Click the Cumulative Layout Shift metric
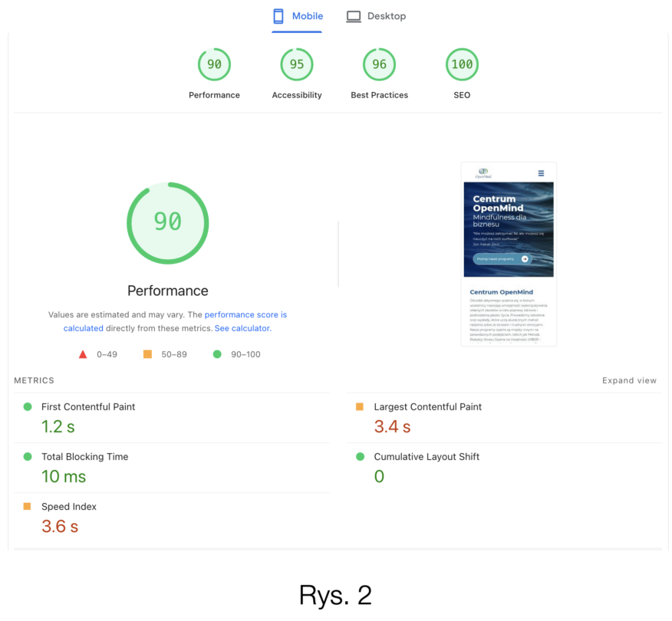672x621 pixels. click(x=427, y=457)
